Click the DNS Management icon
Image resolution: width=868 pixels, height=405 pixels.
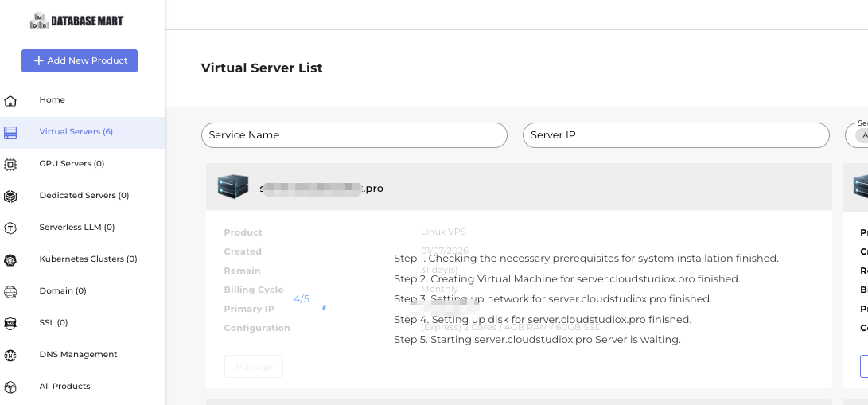click(x=10, y=355)
